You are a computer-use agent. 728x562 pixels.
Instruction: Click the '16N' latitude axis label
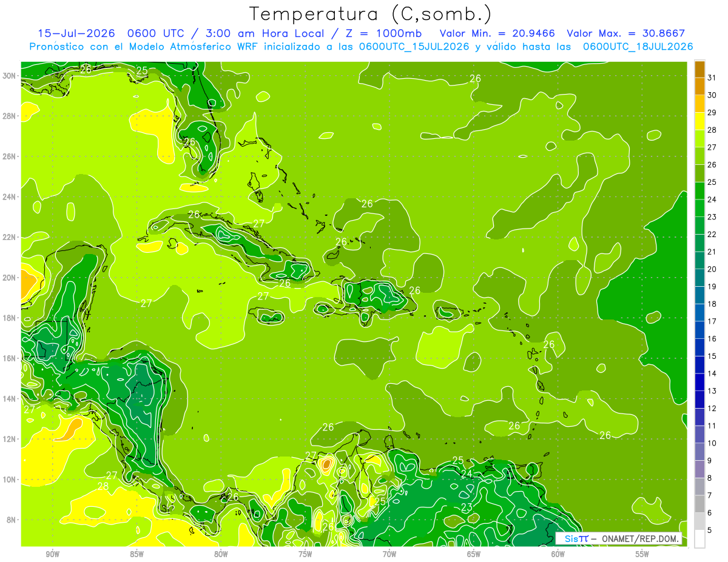[10, 358]
